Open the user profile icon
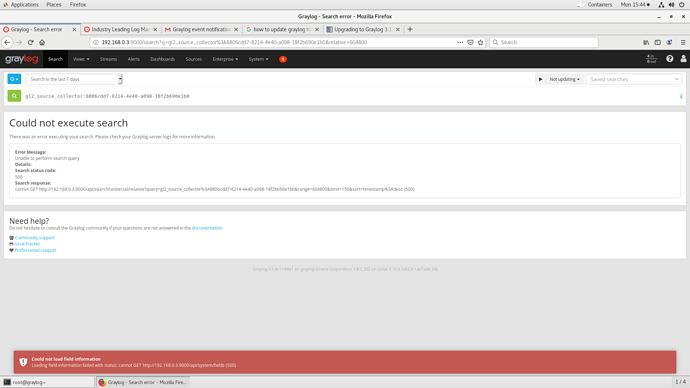690x388 pixels. point(683,59)
